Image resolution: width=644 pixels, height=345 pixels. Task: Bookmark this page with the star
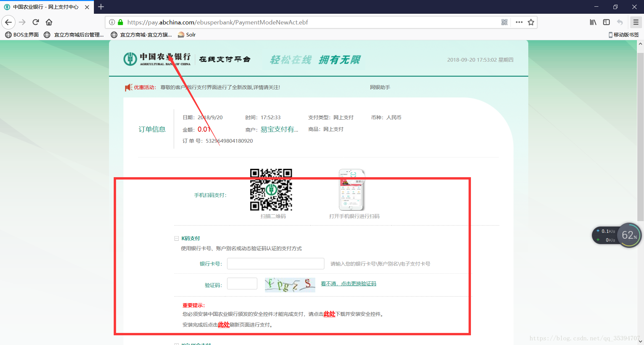[531, 22]
